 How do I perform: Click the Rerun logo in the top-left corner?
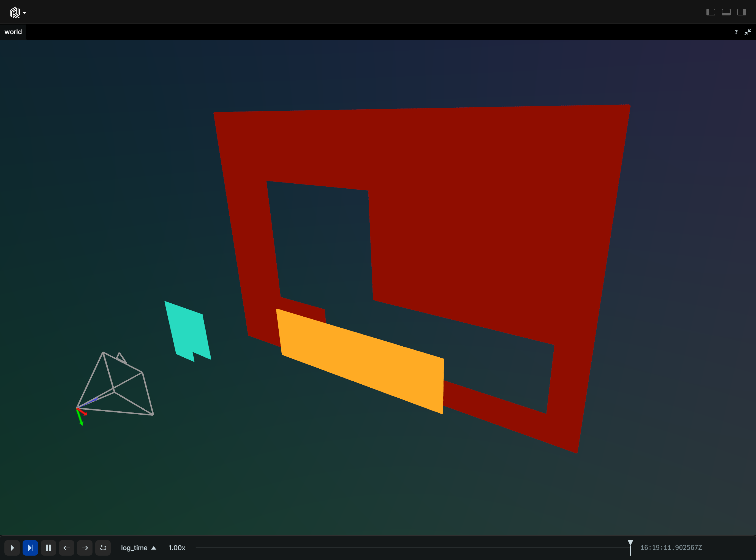coord(14,12)
